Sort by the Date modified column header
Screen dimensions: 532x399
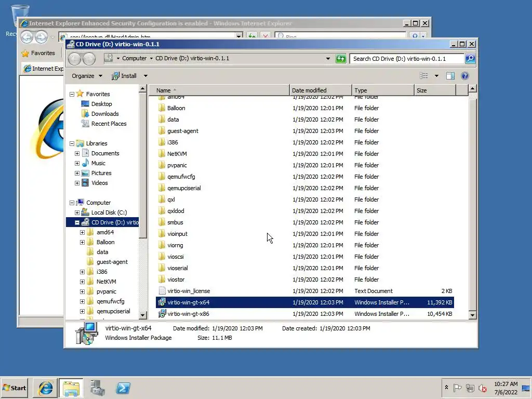click(x=321, y=90)
